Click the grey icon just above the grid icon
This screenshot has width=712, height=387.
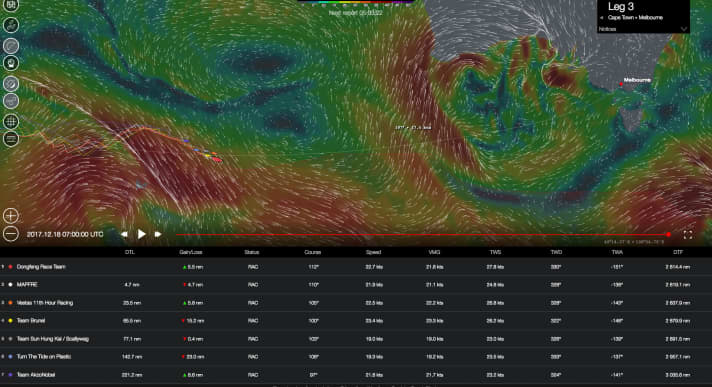pos(11,101)
